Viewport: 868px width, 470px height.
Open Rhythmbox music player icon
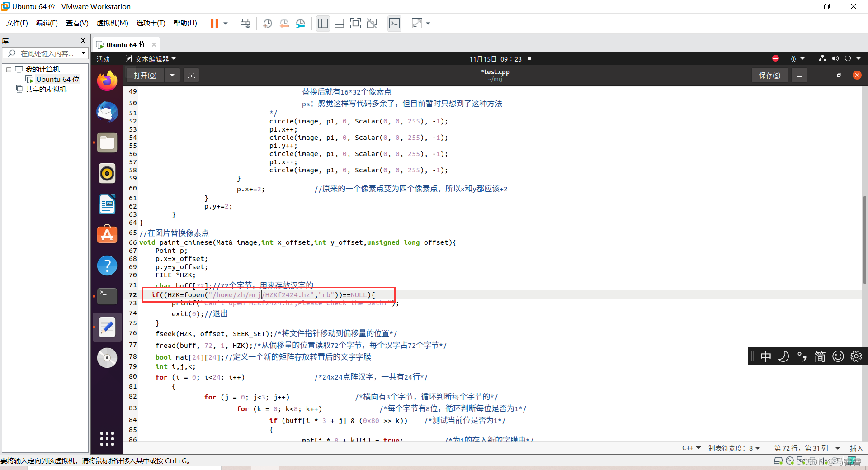point(107,173)
